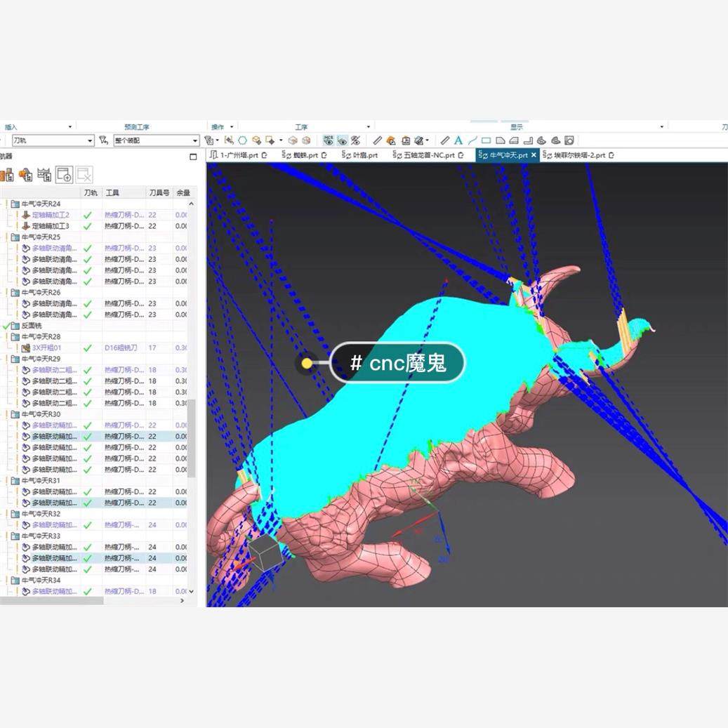The image size is (728, 728).
Task: Sort by the 刀轨 column header
Action: tap(91, 192)
